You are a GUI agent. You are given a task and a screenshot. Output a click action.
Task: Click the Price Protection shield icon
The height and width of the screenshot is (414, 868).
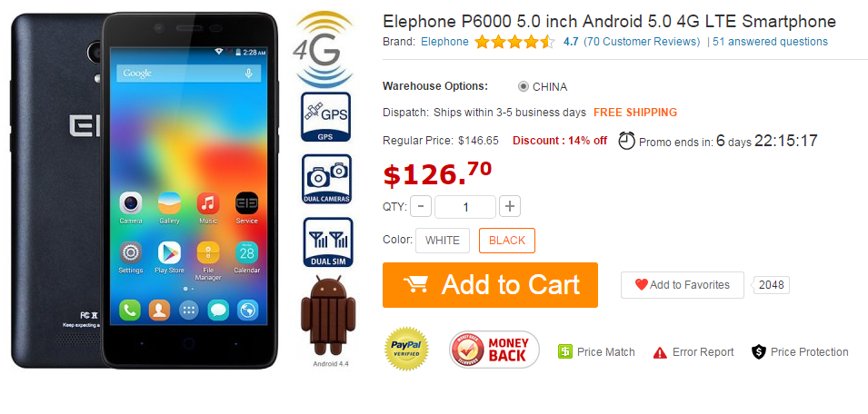tap(758, 351)
